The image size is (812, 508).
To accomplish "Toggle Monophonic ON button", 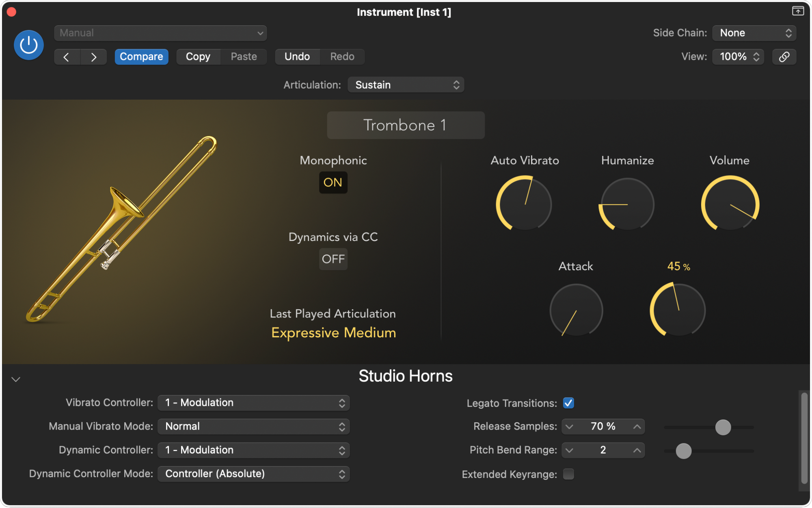I will pyautogui.click(x=333, y=182).
